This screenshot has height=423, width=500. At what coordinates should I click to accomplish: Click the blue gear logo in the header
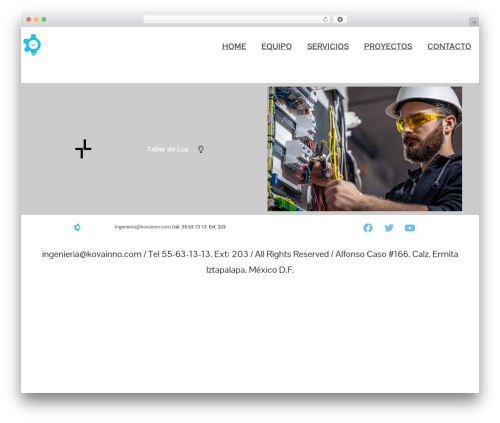click(x=32, y=45)
